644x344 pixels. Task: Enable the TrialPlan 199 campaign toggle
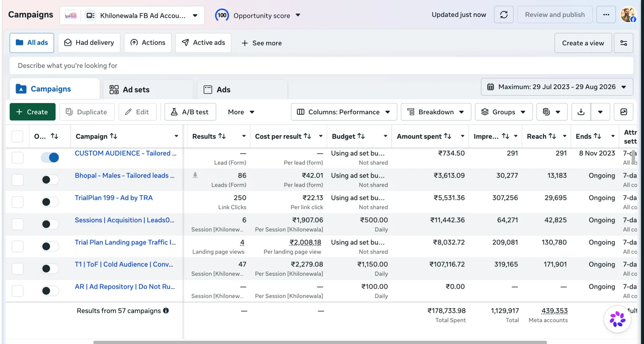50,202
